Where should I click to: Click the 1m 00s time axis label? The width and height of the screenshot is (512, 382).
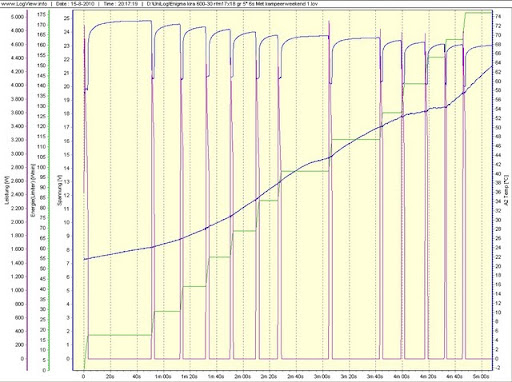point(163,376)
